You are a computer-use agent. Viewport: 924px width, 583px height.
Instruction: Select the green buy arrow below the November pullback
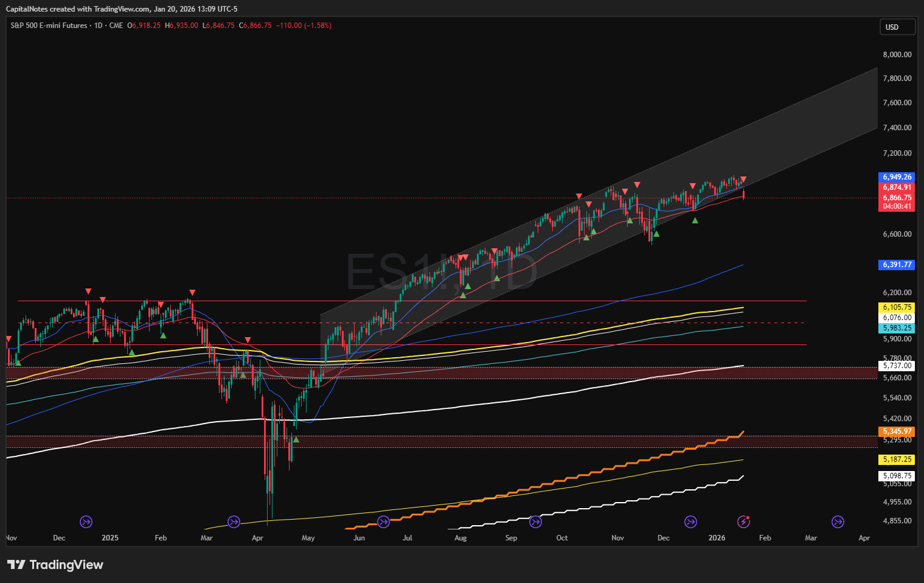point(656,232)
